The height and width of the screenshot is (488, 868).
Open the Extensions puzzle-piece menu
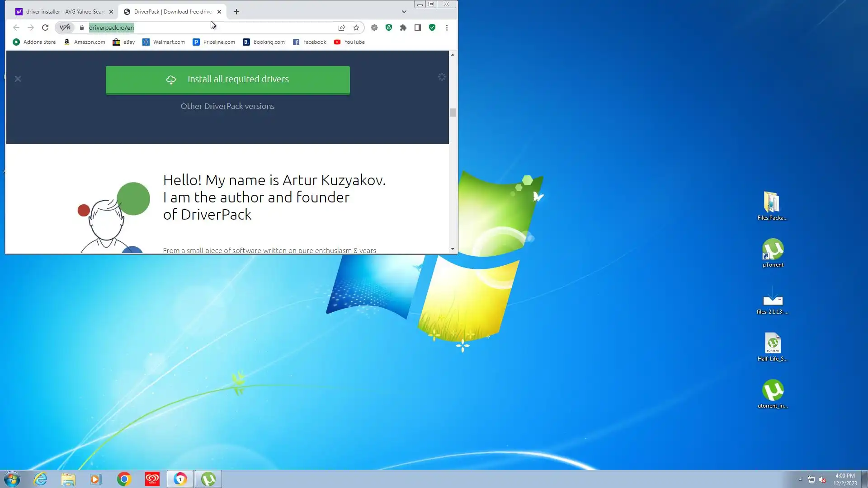pos(403,28)
